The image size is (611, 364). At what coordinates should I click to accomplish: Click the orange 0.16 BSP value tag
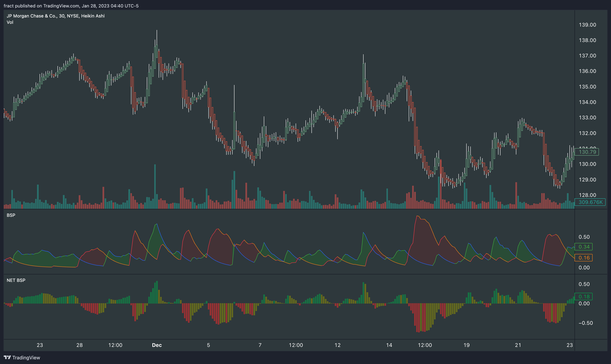pos(584,258)
